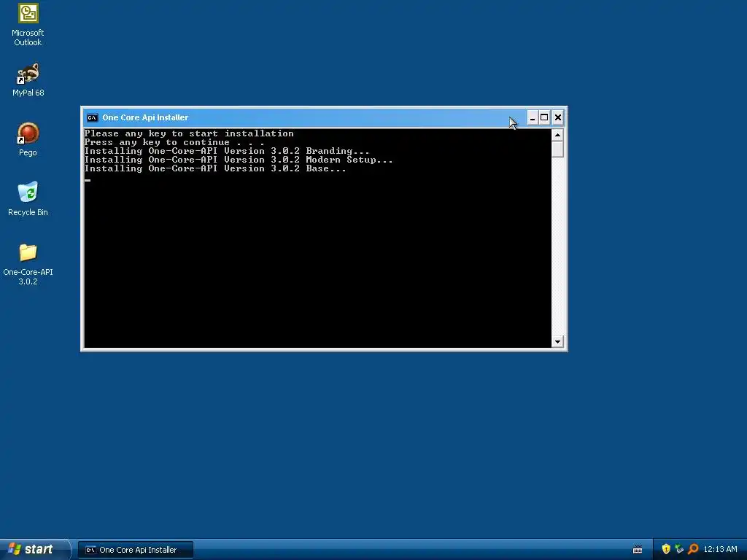
Task: Click the line ending with 'Base...'
Action: 215,168
